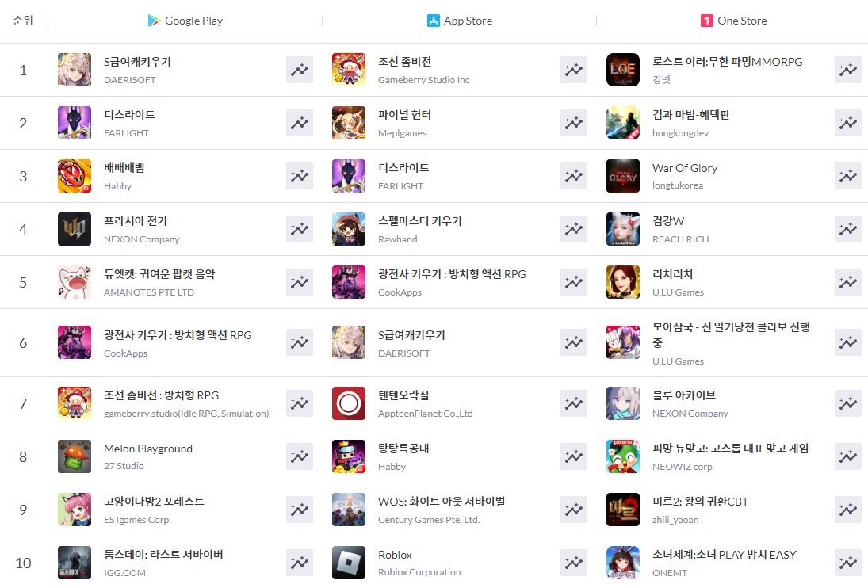Viewport: 868px width, 588px height.
Task: Open the 디스라이트 app icon on Google Play
Action: pyautogui.click(x=75, y=123)
